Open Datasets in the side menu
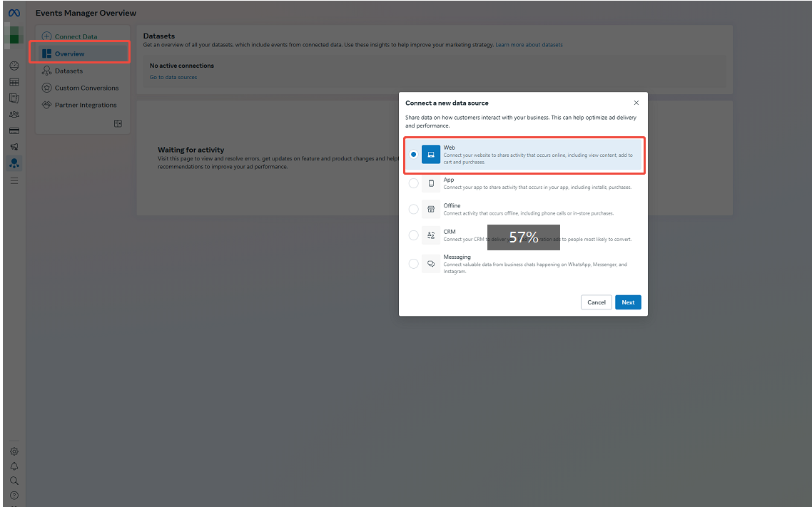 tap(68, 71)
